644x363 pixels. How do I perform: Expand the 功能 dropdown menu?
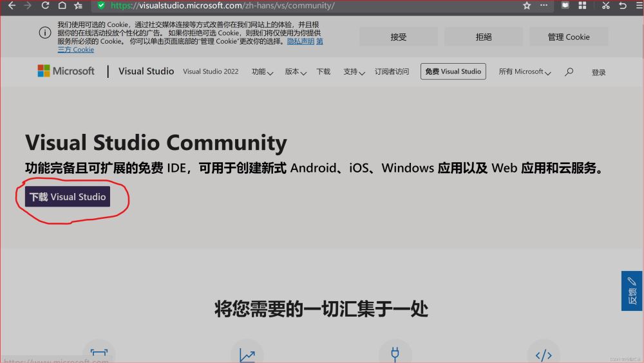coord(262,72)
